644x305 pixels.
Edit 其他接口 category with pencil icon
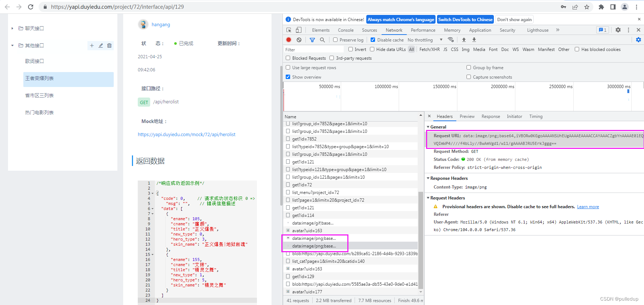click(101, 45)
